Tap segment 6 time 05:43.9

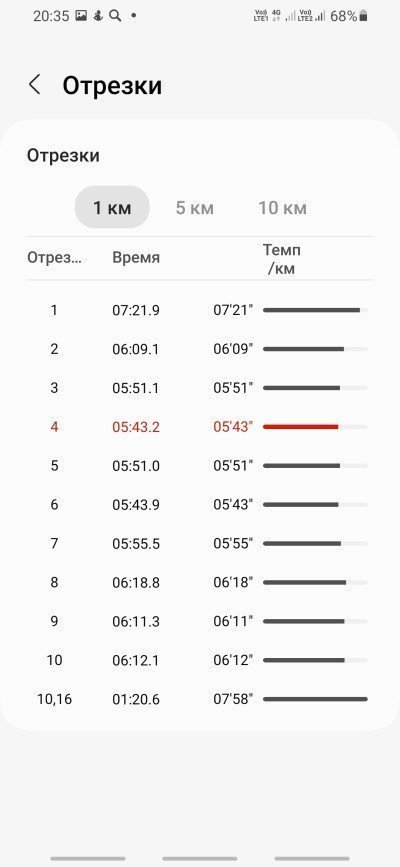coord(136,505)
